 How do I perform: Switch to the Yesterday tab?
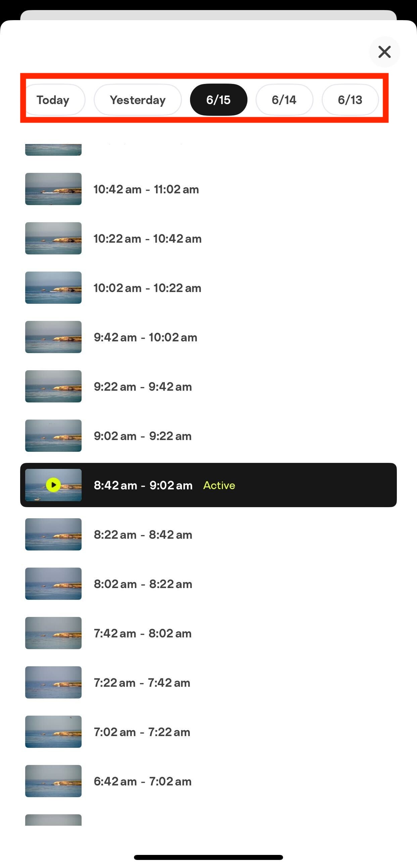pyautogui.click(x=138, y=100)
